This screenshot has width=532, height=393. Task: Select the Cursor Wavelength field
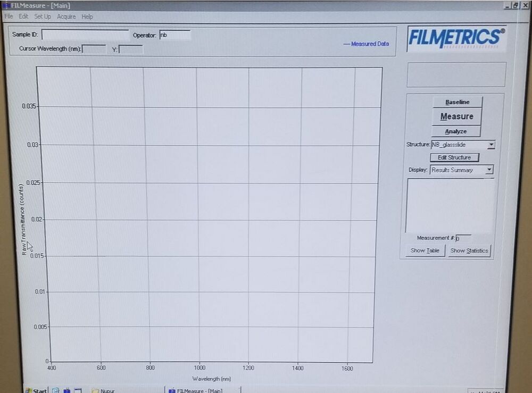tap(94, 49)
